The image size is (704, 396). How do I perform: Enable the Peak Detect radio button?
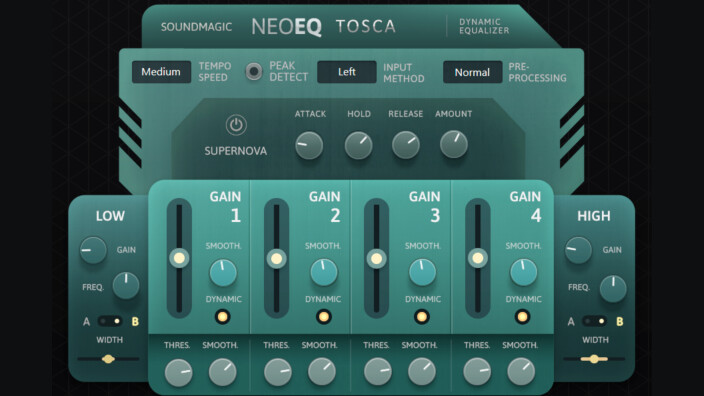pyautogui.click(x=254, y=71)
